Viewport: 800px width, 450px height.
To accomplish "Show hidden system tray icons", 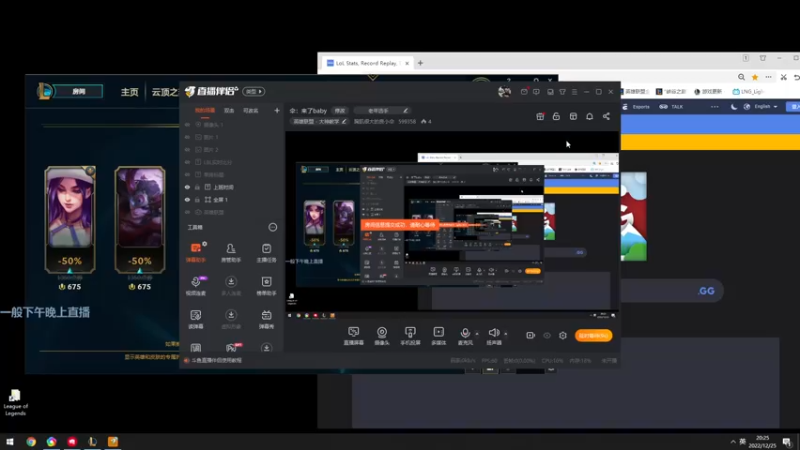I will click(733, 441).
